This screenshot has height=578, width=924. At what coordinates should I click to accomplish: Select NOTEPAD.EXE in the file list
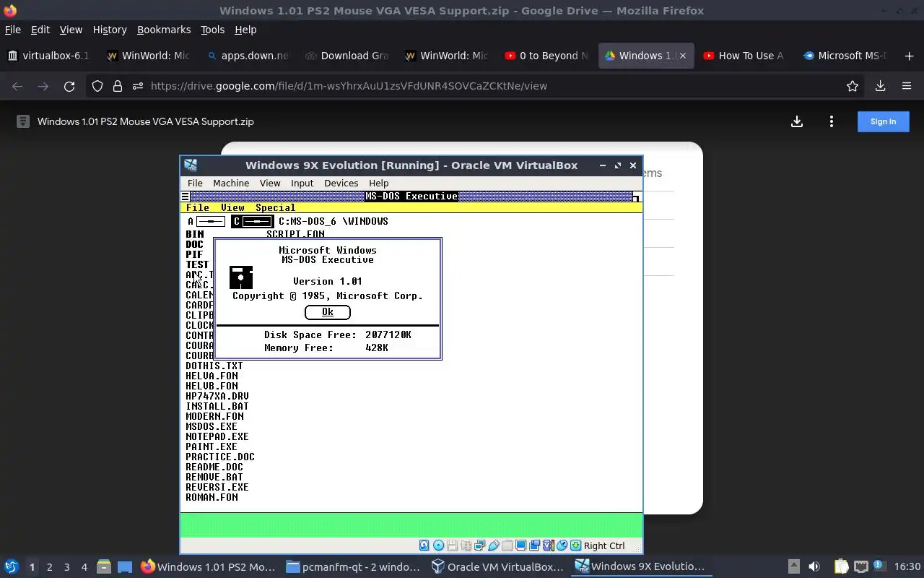(217, 436)
